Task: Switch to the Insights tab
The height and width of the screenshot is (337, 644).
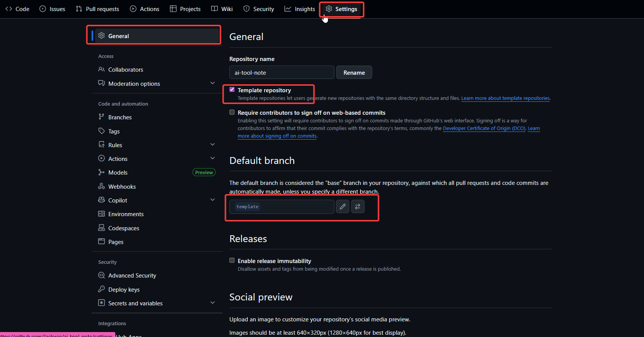Action: 300,9
